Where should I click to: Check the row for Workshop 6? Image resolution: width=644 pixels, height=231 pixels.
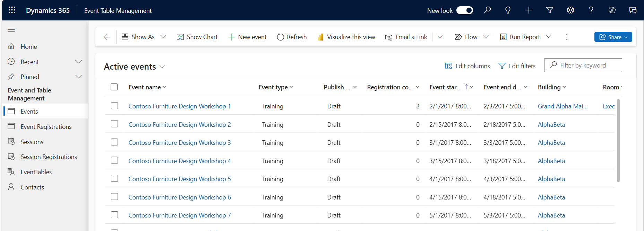[x=114, y=197]
